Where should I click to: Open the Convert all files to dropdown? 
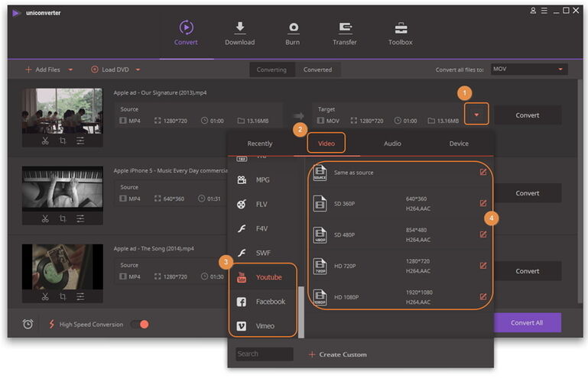tap(528, 69)
